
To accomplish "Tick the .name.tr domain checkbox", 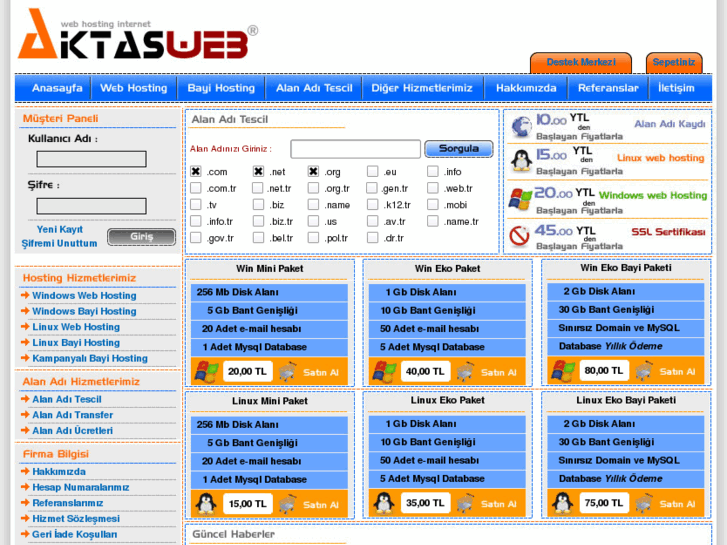I will click(433, 221).
